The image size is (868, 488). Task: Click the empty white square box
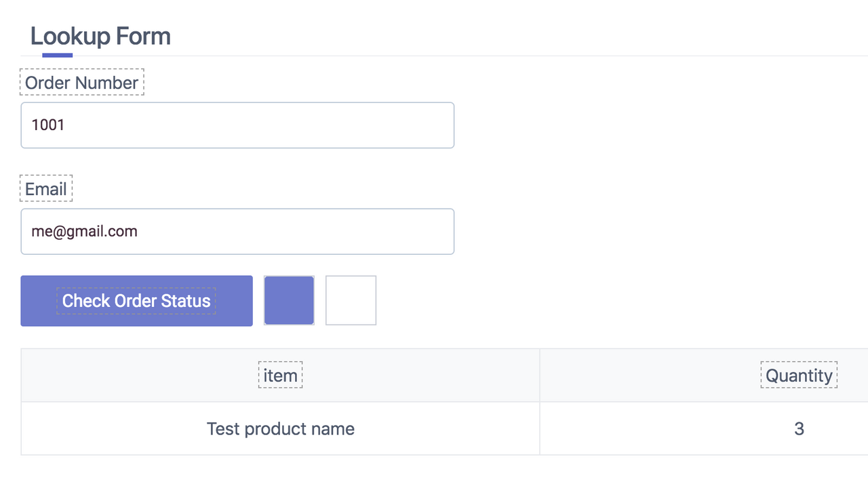tap(351, 300)
